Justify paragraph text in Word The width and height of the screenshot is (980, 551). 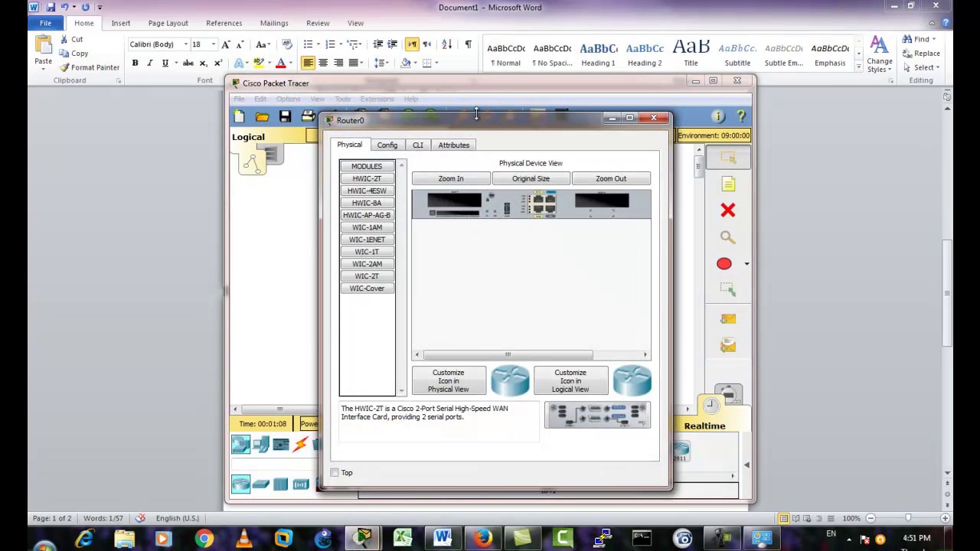pyautogui.click(x=354, y=63)
